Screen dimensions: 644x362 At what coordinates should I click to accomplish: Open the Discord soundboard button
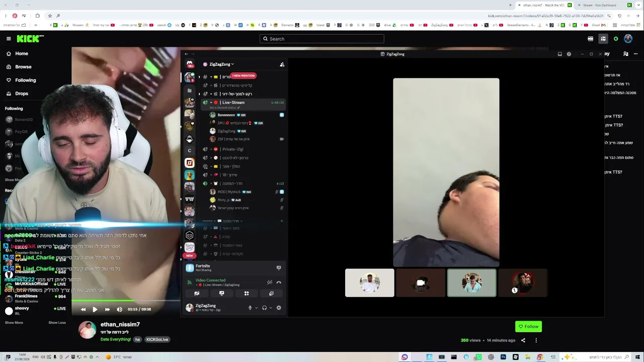(271, 294)
